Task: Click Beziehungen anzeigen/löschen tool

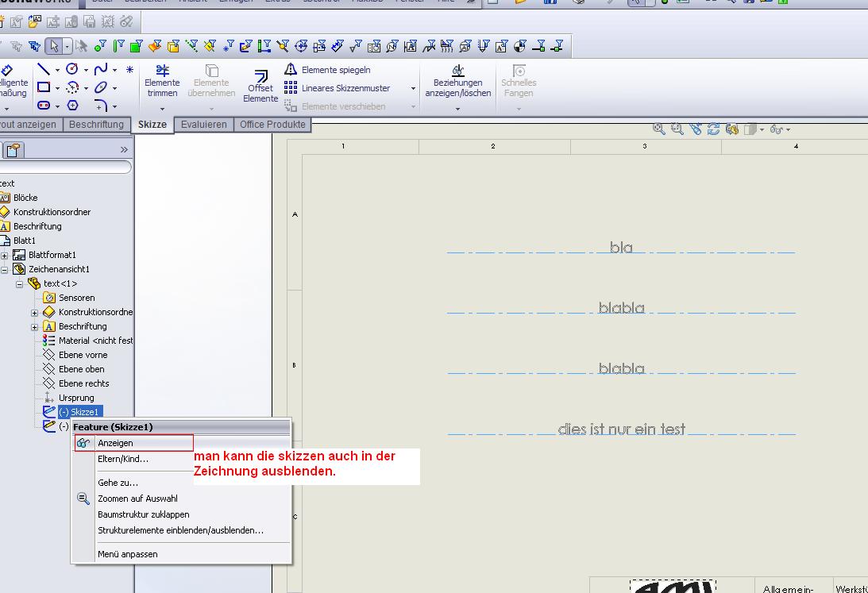Action: coord(457,81)
